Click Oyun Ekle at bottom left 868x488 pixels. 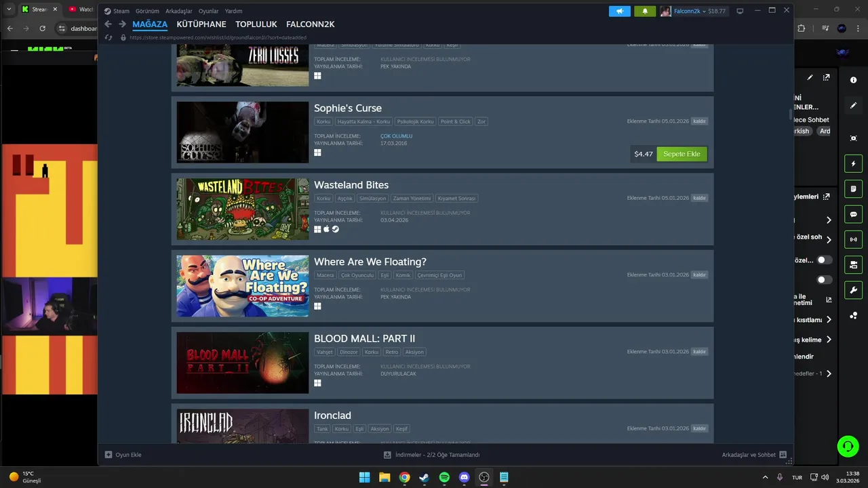pyautogui.click(x=123, y=455)
